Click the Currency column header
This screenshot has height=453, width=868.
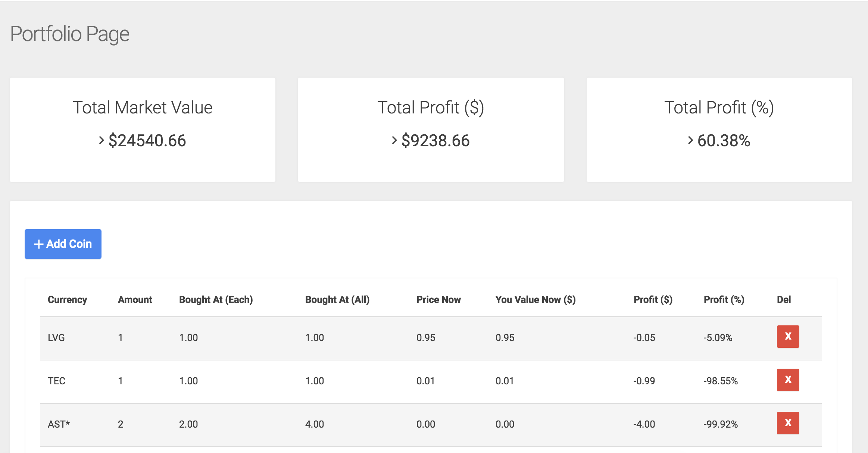pos(67,300)
